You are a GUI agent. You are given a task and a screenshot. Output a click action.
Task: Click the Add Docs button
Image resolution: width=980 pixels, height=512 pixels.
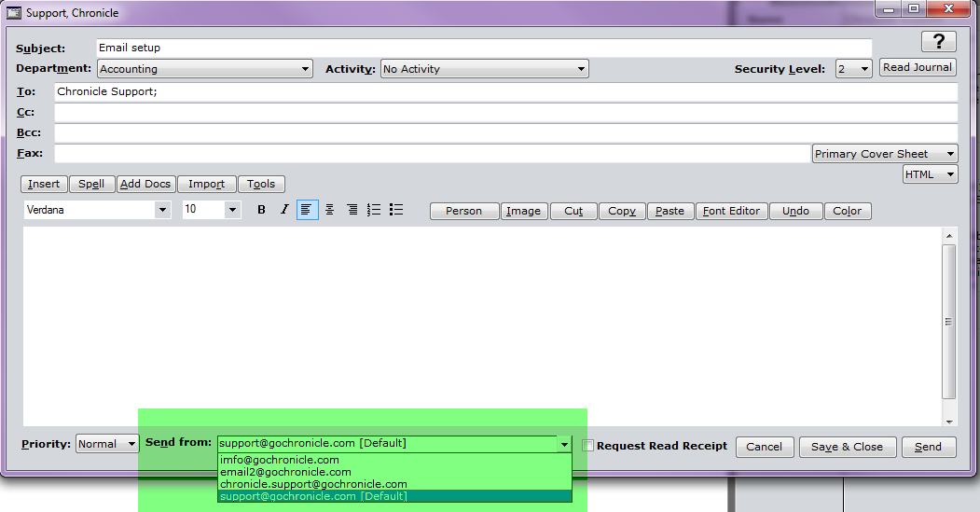(x=145, y=184)
